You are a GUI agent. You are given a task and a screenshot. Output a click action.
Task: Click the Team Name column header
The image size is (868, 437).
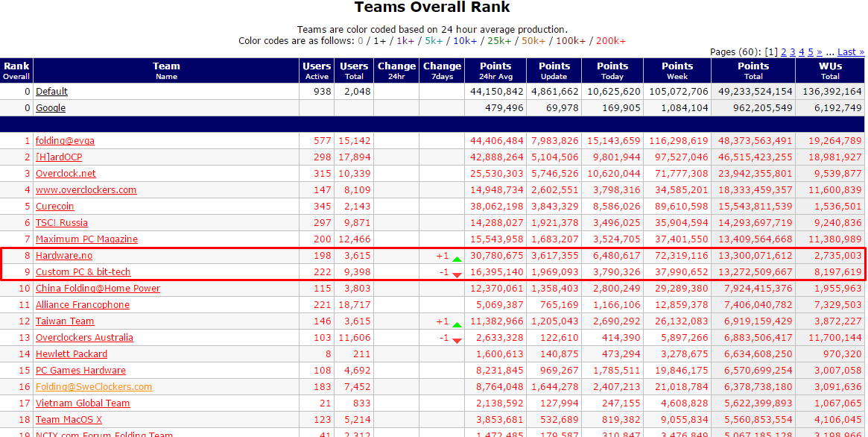(166, 70)
